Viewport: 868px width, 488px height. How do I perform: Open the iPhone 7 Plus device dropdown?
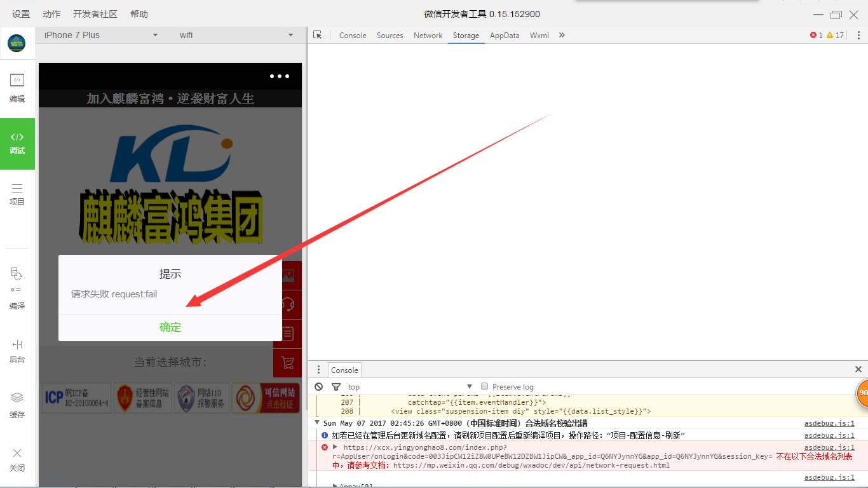(100, 35)
